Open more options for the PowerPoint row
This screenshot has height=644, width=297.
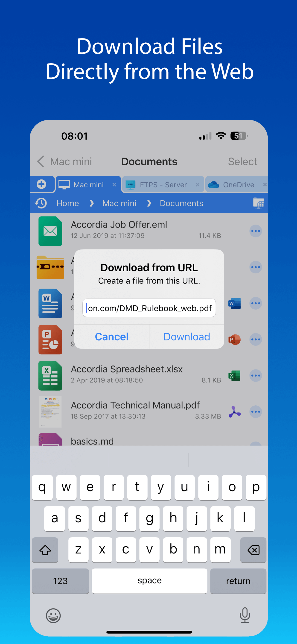(x=256, y=340)
